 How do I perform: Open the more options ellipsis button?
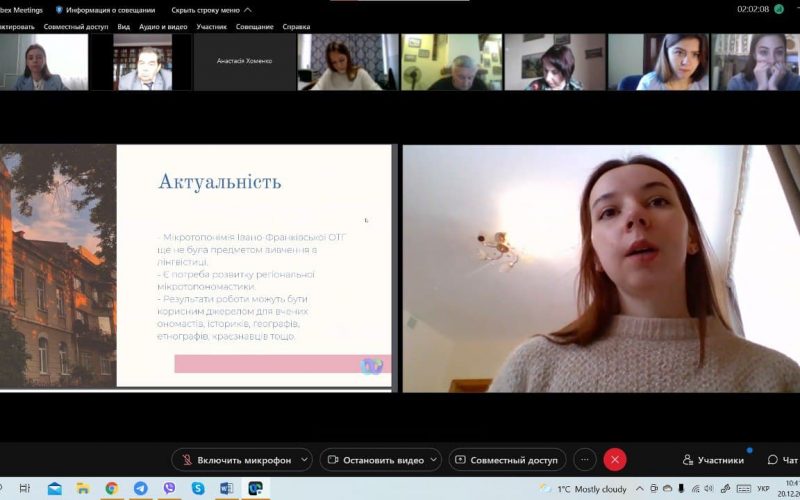pos(585,460)
